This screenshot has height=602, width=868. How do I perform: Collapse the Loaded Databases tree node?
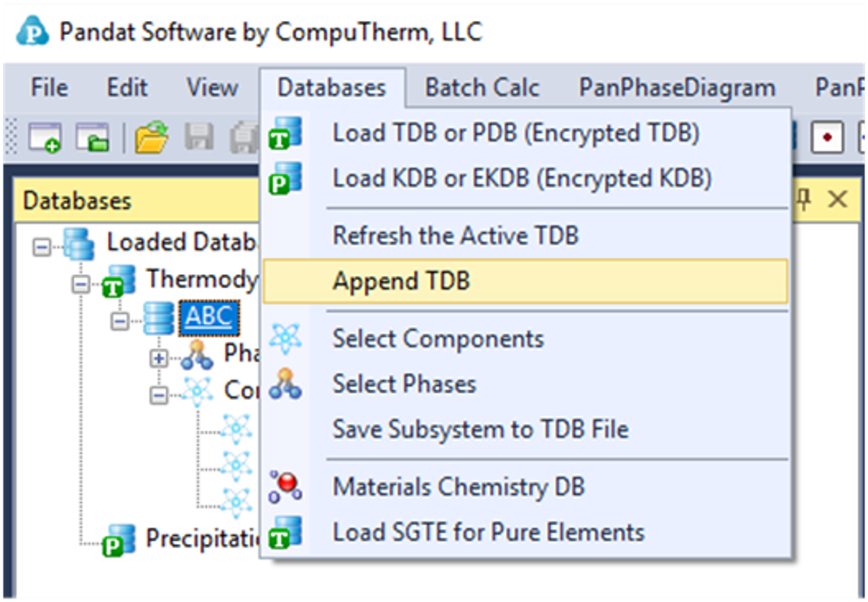42,246
